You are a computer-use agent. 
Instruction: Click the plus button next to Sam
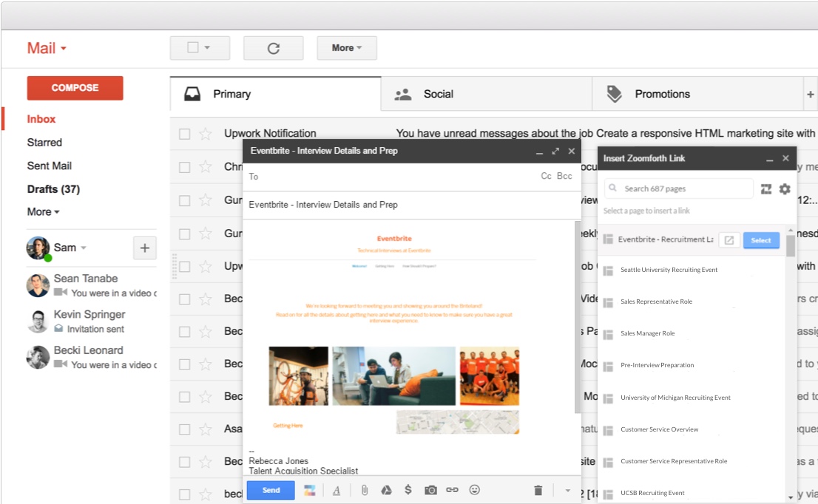(x=144, y=248)
